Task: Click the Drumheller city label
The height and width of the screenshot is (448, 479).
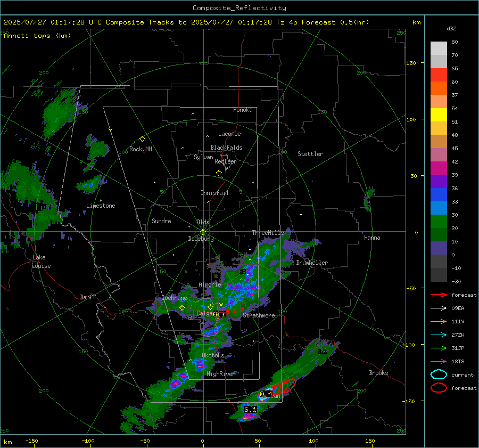Action: (312, 263)
